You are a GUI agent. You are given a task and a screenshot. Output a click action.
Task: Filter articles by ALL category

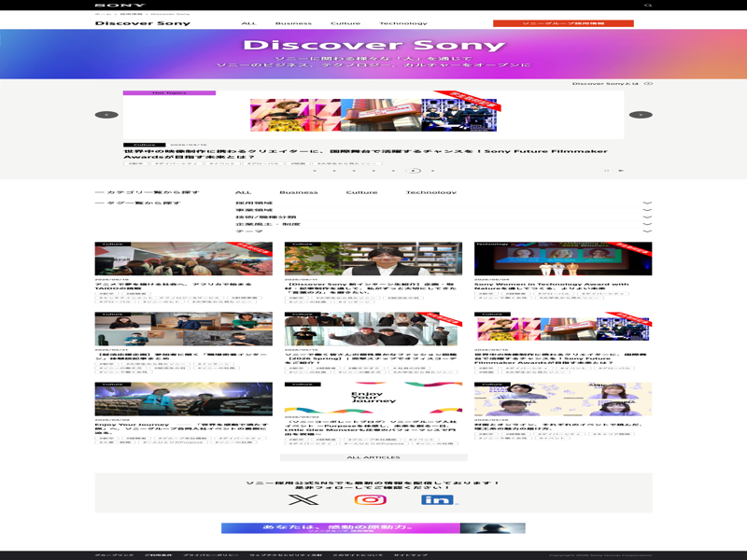coord(243,192)
